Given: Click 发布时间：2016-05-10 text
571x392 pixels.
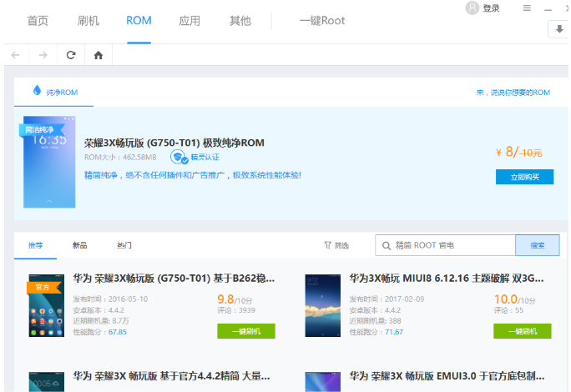Looking at the screenshot, I should point(110,299).
